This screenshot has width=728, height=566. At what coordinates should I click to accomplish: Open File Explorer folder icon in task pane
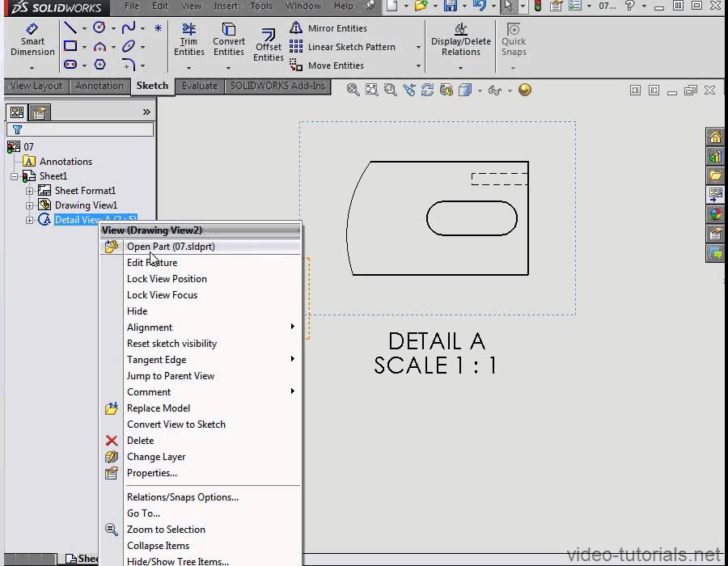715,175
